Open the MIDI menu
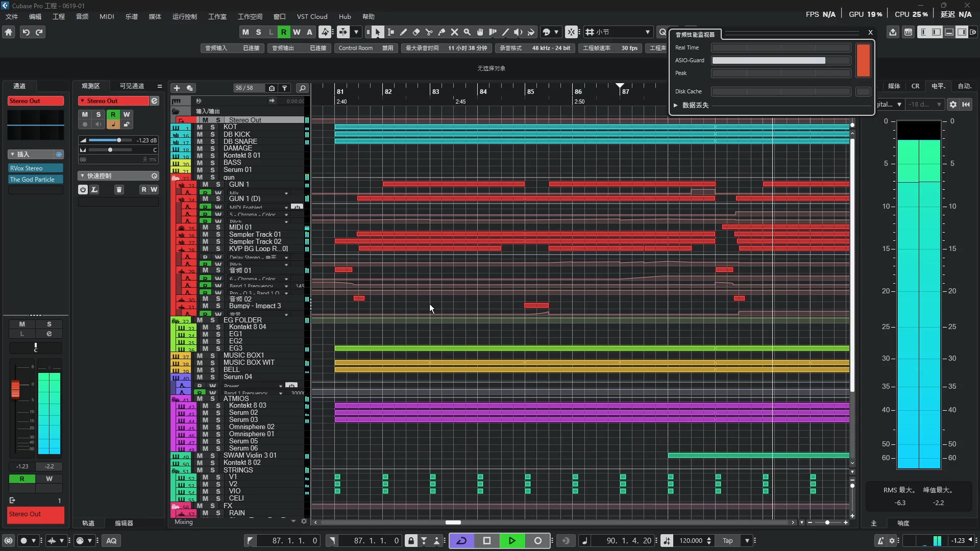This screenshot has height=551, width=980. (107, 16)
